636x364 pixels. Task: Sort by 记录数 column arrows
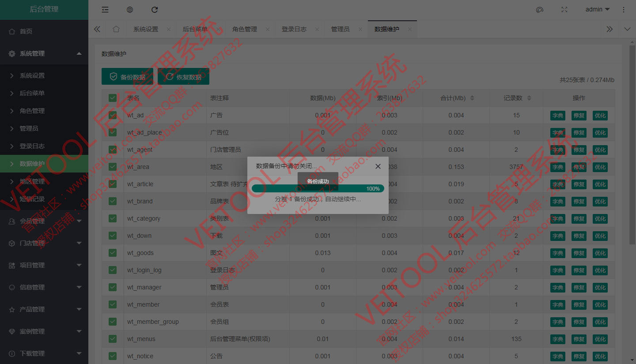click(529, 98)
